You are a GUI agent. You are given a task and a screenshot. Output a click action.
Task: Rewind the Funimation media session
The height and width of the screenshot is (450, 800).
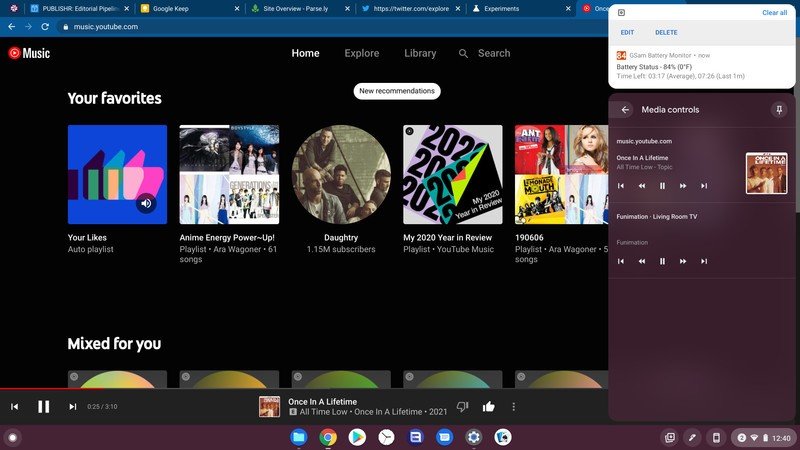click(x=642, y=261)
